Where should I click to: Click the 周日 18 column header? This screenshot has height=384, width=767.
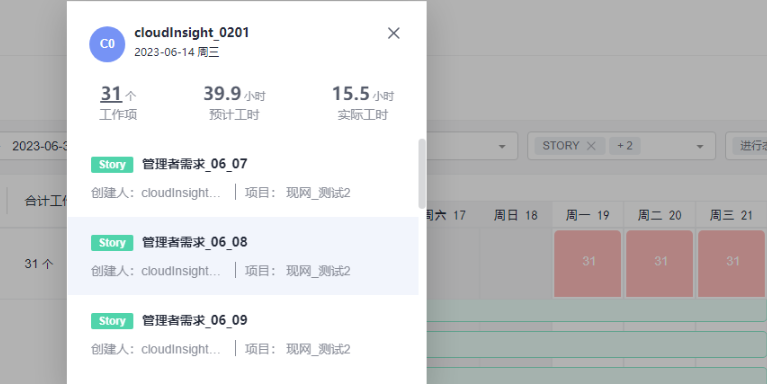(x=516, y=215)
